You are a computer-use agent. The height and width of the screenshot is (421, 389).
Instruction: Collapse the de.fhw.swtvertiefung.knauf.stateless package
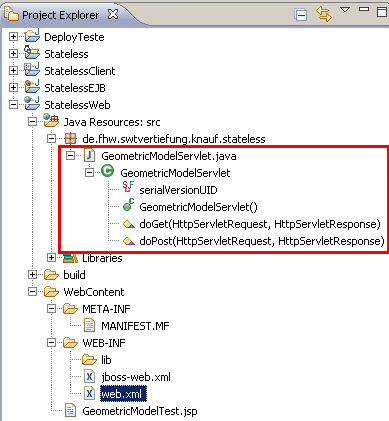coord(51,138)
